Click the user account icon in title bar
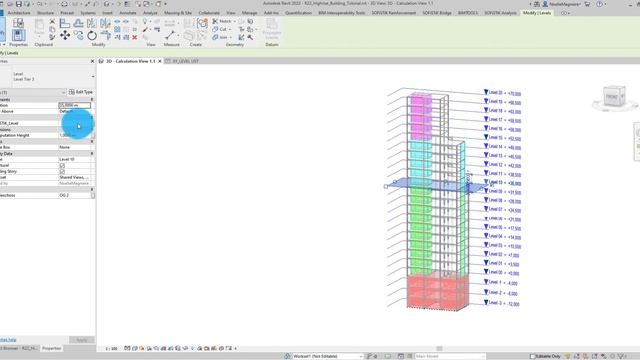640x360 pixels. (x=545, y=4)
